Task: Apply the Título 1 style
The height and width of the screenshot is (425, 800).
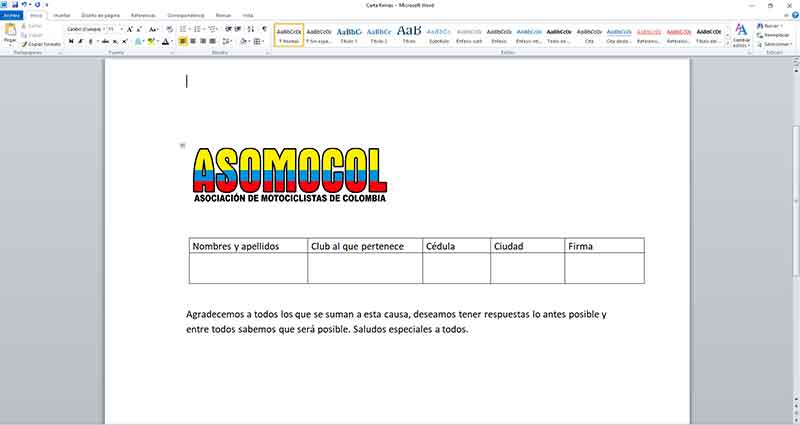Action: pos(349,35)
